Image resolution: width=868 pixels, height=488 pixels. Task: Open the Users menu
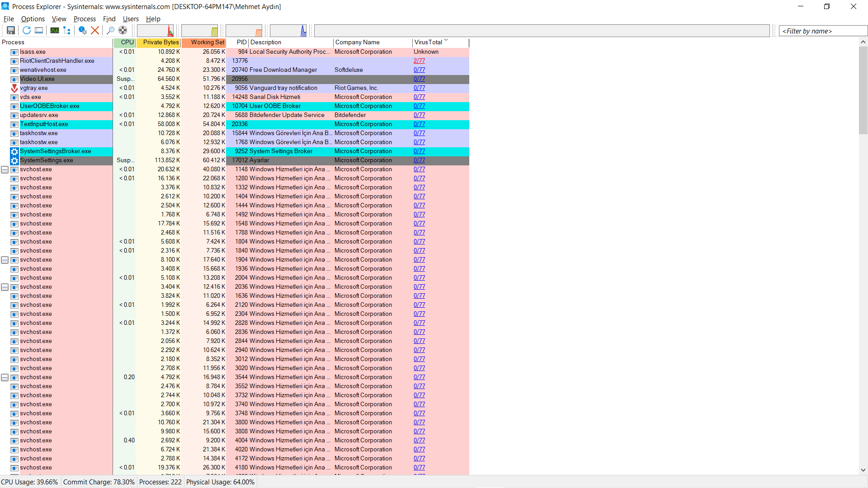point(131,19)
